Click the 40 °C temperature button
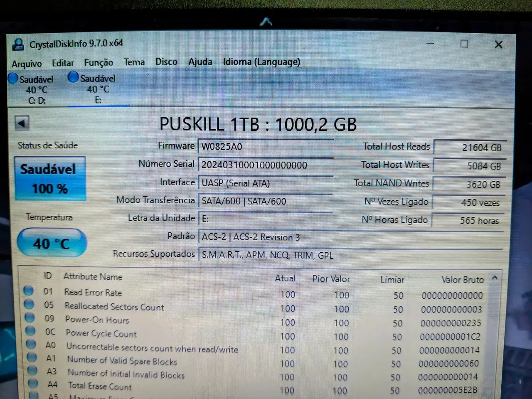The width and height of the screenshot is (532, 399). (52, 243)
